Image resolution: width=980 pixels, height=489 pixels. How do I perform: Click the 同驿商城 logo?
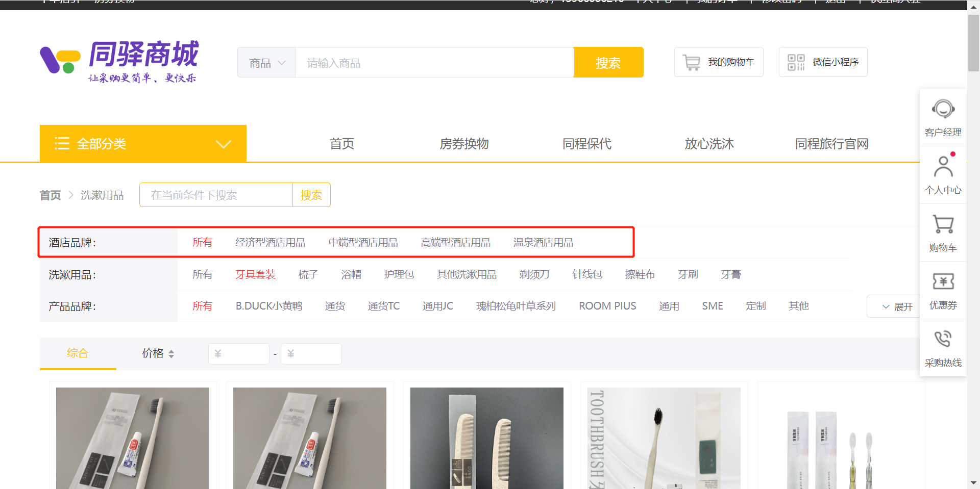119,62
